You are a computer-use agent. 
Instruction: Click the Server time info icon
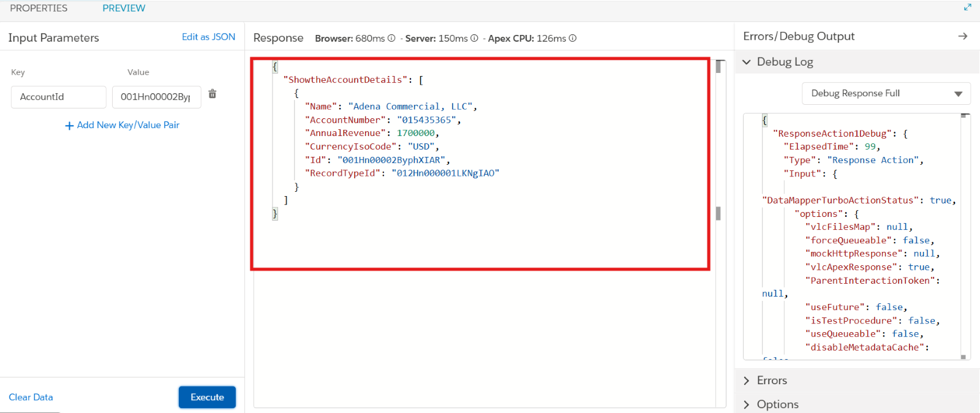[474, 38]
